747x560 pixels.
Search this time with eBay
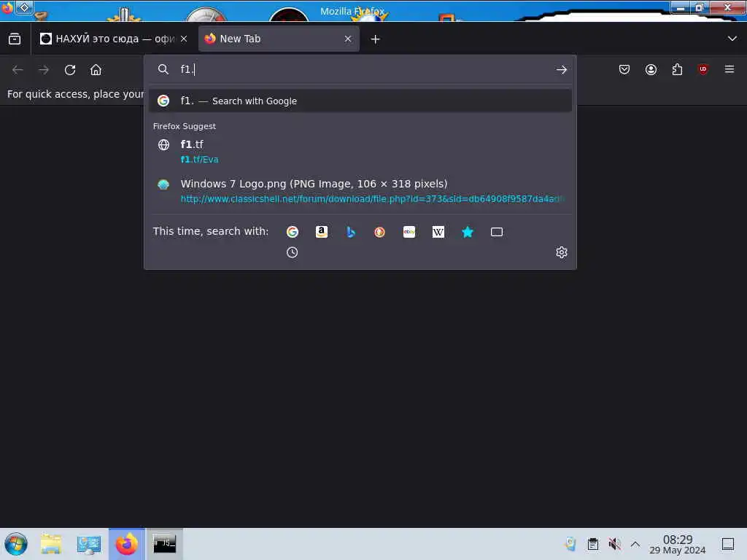[409, 232]
